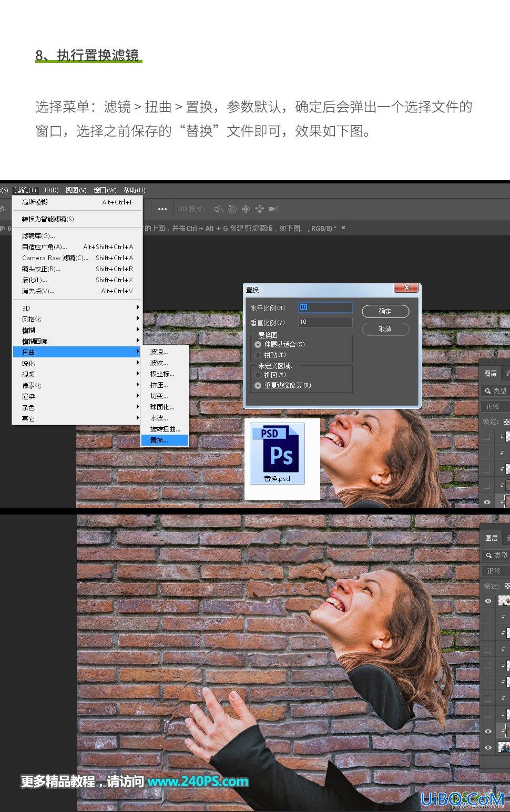This screenshot has width=510, height=812.
Task: Open 正常 blend mode dropdown, upper panel
Action: click(495, 406)
